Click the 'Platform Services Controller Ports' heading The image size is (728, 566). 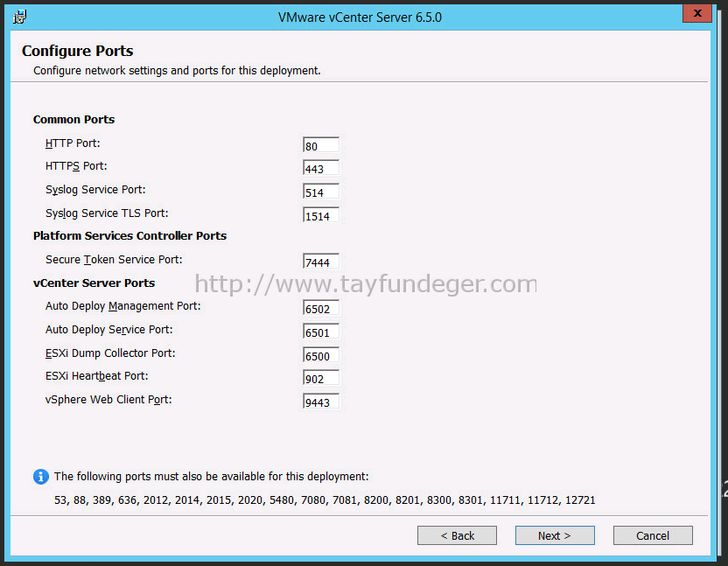[130, 236]
